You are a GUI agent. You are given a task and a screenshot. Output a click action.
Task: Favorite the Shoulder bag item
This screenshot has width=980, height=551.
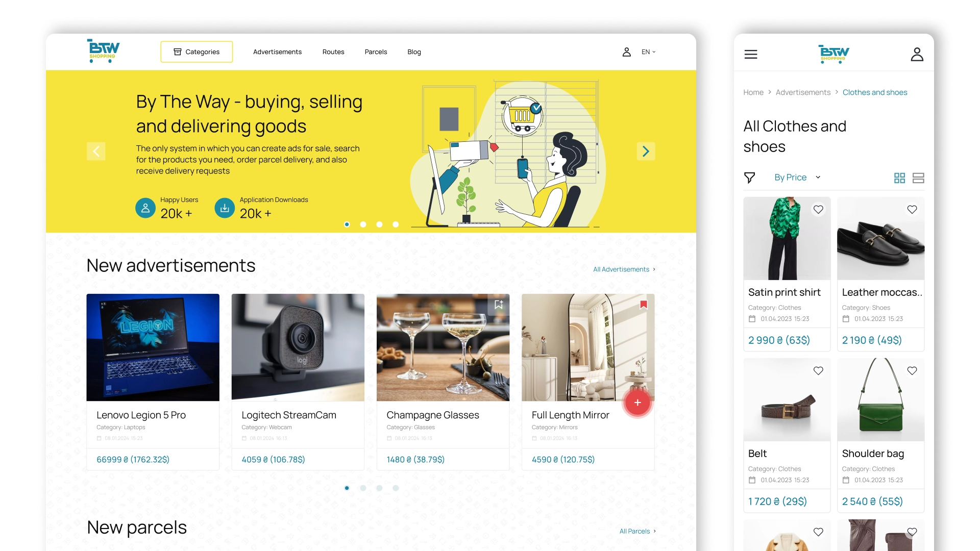point(912,371)
